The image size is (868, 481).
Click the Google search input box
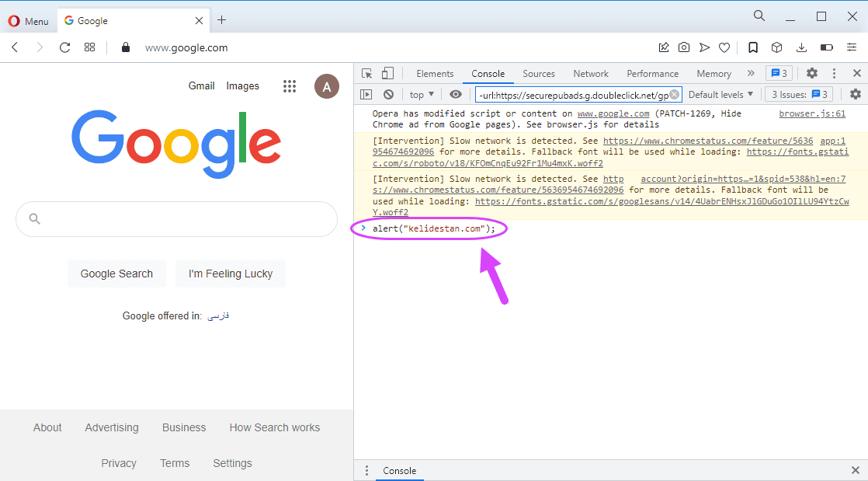[x=176, y=219]
